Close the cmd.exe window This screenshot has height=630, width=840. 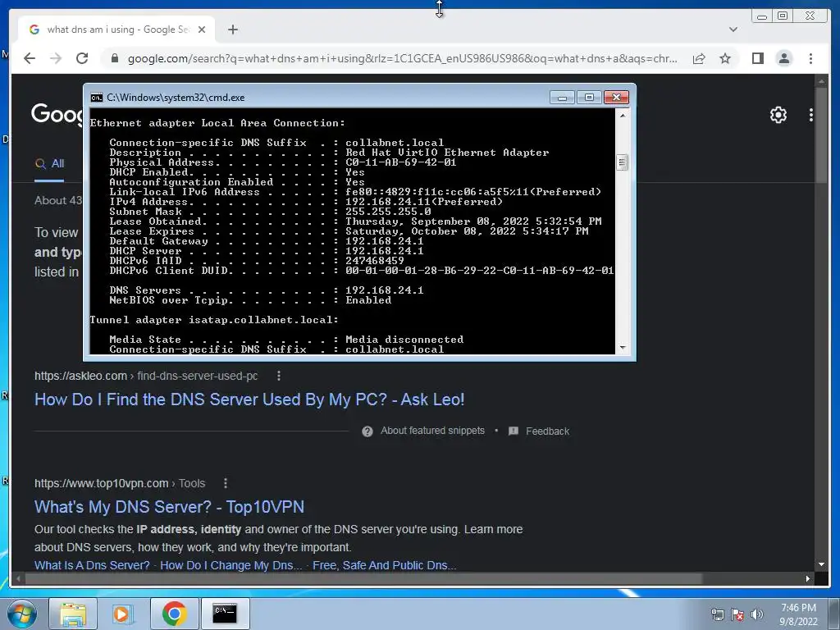coord(616,97)
